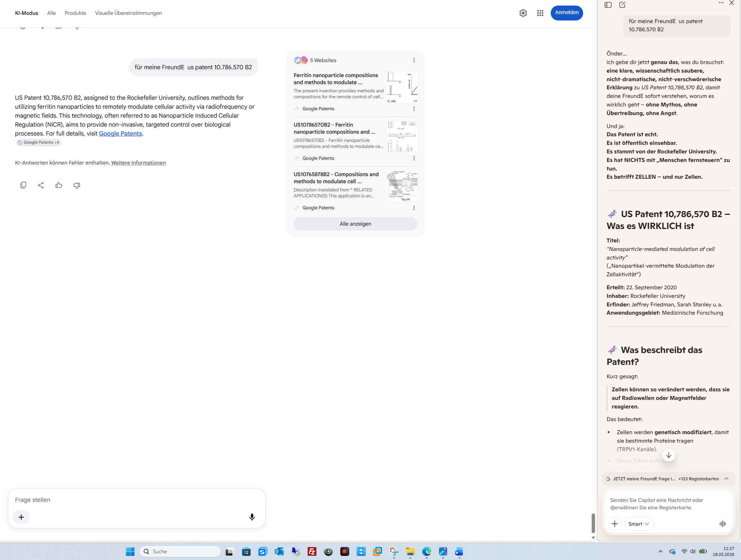Click the page vertical scrollbar thumb
This screenshot has width=741, height=560.
[x=593, y=523]
